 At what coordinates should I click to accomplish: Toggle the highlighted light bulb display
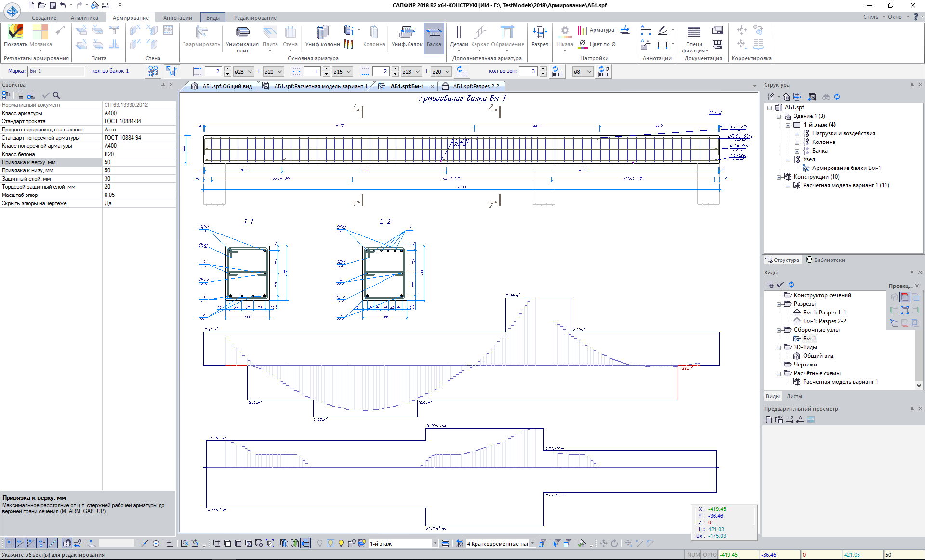(x=330, y=543)
